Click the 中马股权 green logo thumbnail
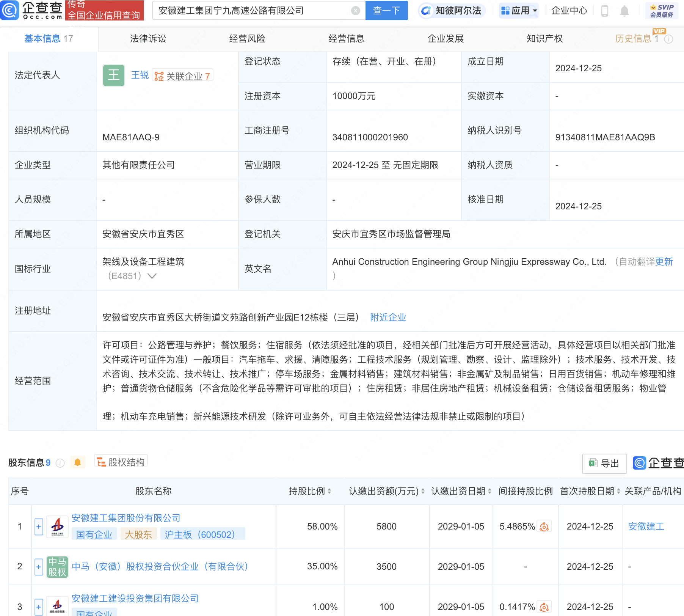This screenshot has width=684, height=616. coord(57,567)
